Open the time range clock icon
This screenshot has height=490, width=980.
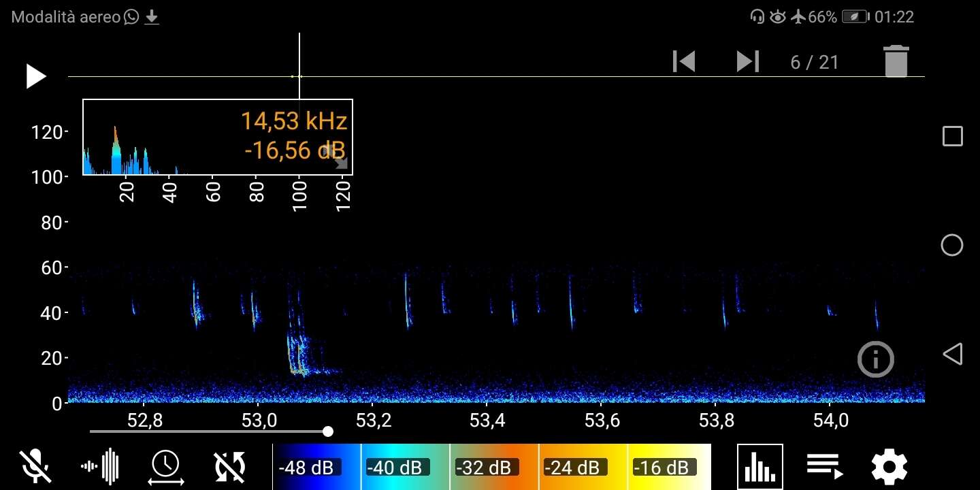tap(165, 468)
